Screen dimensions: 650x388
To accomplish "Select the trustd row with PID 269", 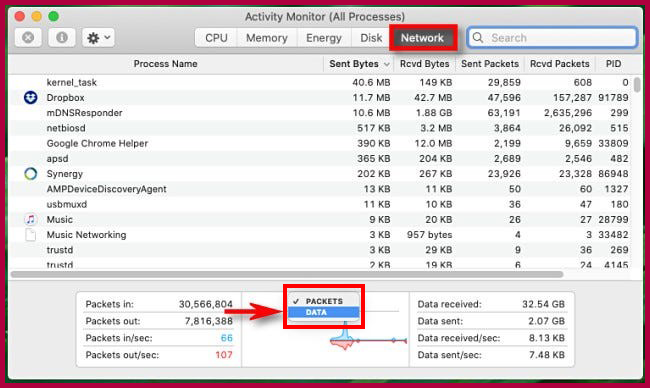I will point(320,250).
